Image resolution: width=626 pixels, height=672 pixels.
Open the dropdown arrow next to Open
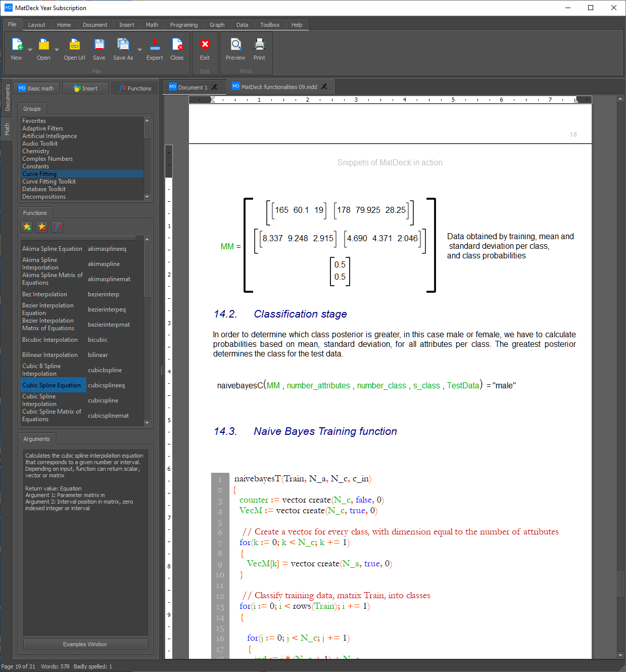[57, 50]
